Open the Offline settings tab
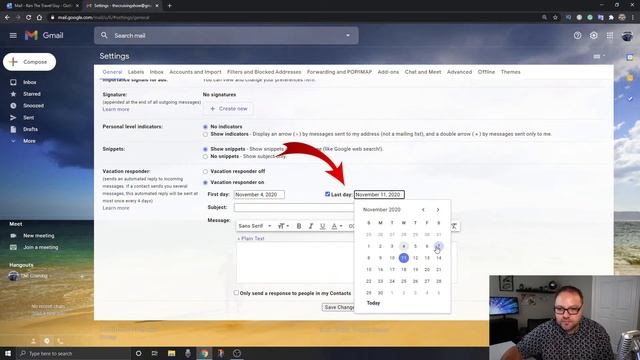 pyautogui.click(x=486, y=72)
